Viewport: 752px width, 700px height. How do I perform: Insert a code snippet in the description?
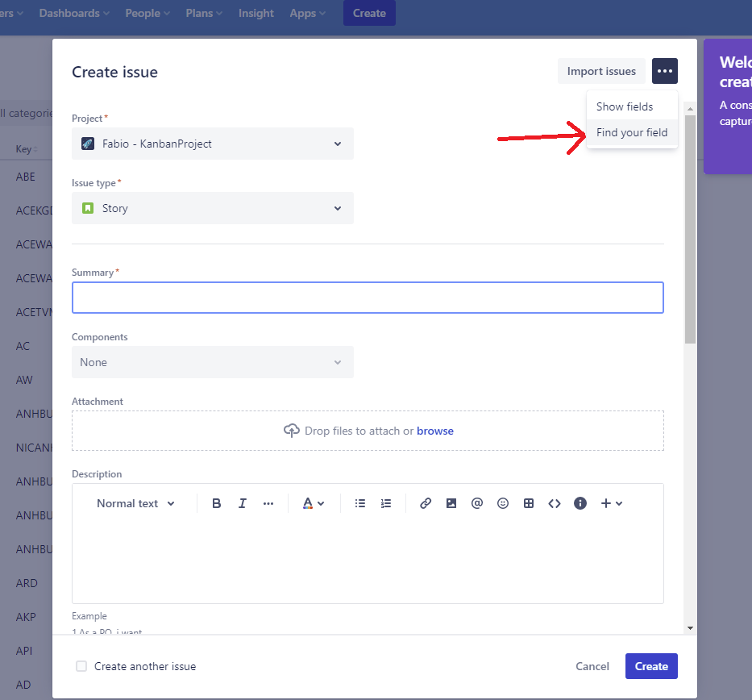click(x=555, y=502)
